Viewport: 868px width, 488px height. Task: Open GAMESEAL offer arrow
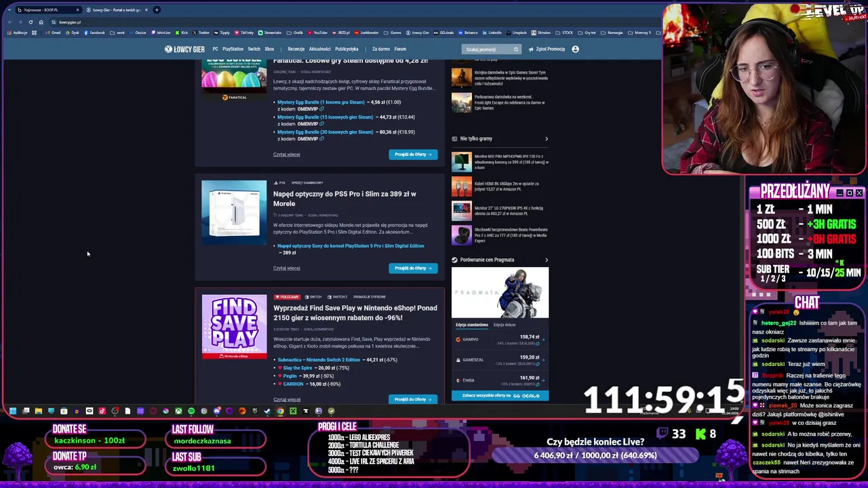pyautogui.click(x=544, y=360)
